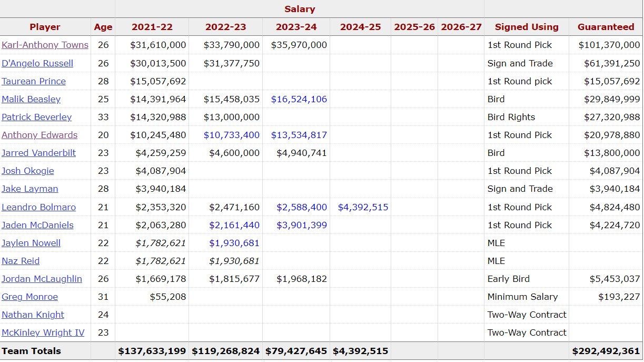
Task: Sort by 2024-25 salary column header
Action: tap(361, 27)
